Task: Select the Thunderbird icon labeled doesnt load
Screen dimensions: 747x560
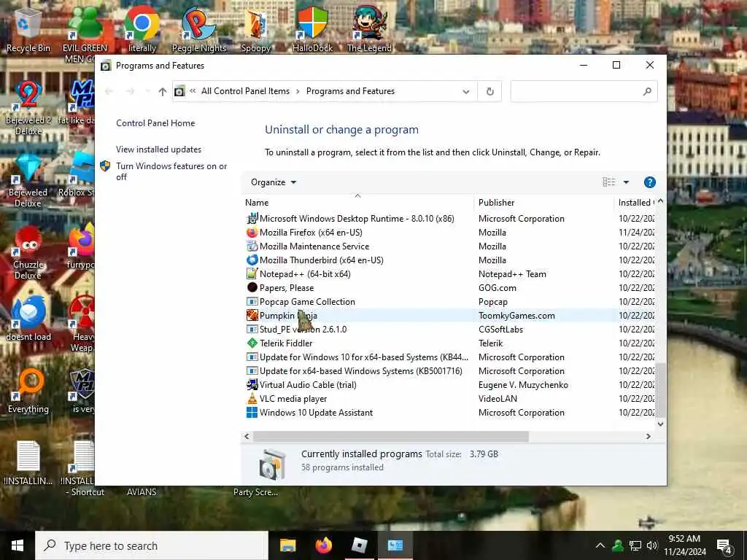Action: (x=28, y=318)
